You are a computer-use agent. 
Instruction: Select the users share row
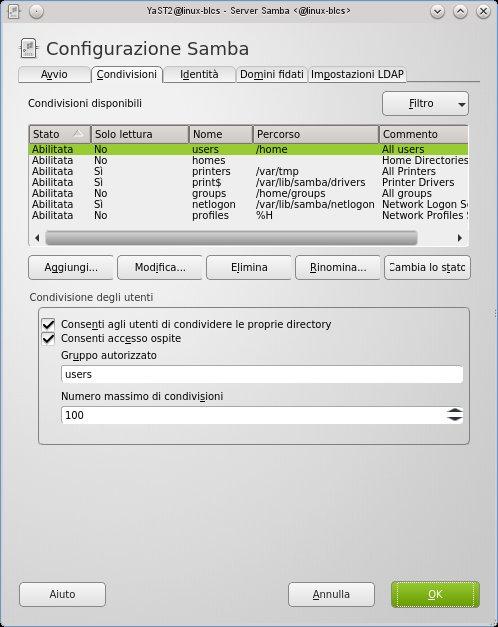click(248, 149)
